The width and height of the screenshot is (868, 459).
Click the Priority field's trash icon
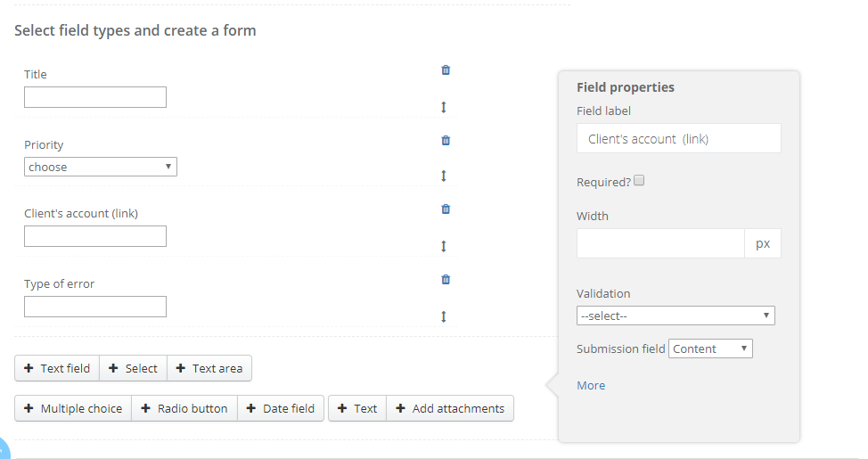point(446,140)
